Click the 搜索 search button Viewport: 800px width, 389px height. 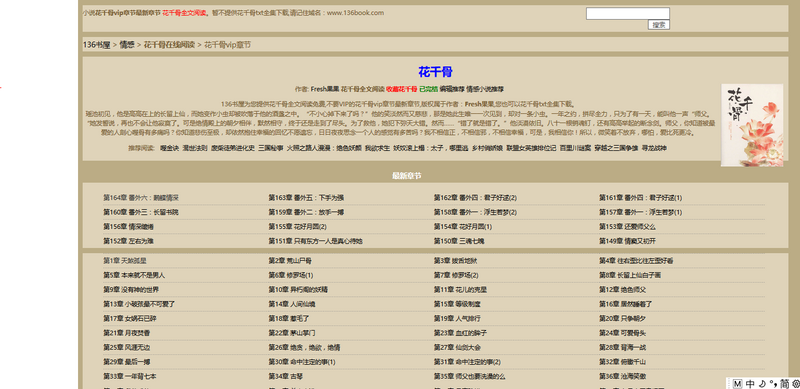pyautogui.click(x=659, y=25)
